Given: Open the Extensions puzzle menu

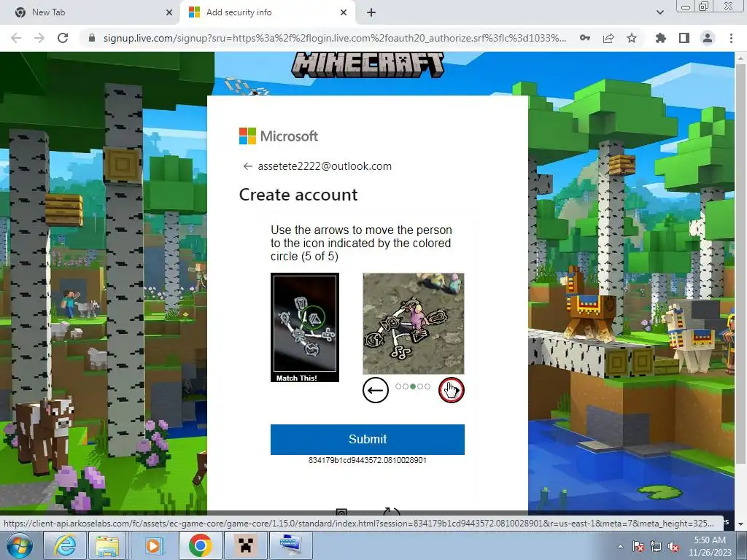Looking at the screenshot, I should 661,38.
